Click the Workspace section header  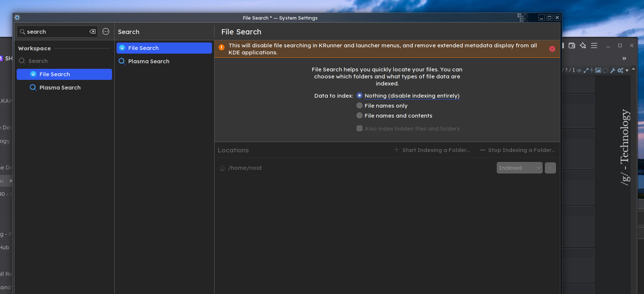click(34, 48)
